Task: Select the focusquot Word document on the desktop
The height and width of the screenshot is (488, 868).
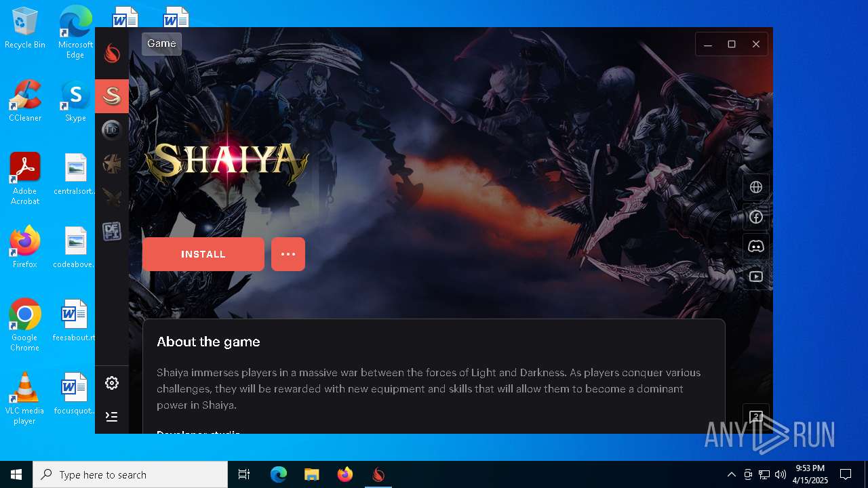Action: [75, 394]
